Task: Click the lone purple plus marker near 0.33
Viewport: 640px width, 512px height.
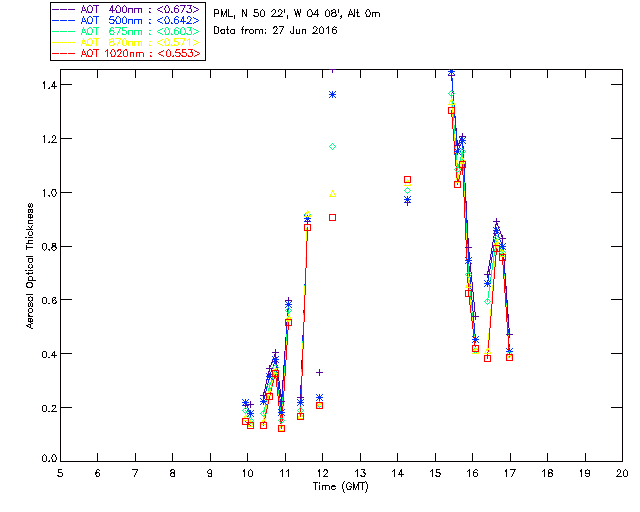Action: pos(320,372)
